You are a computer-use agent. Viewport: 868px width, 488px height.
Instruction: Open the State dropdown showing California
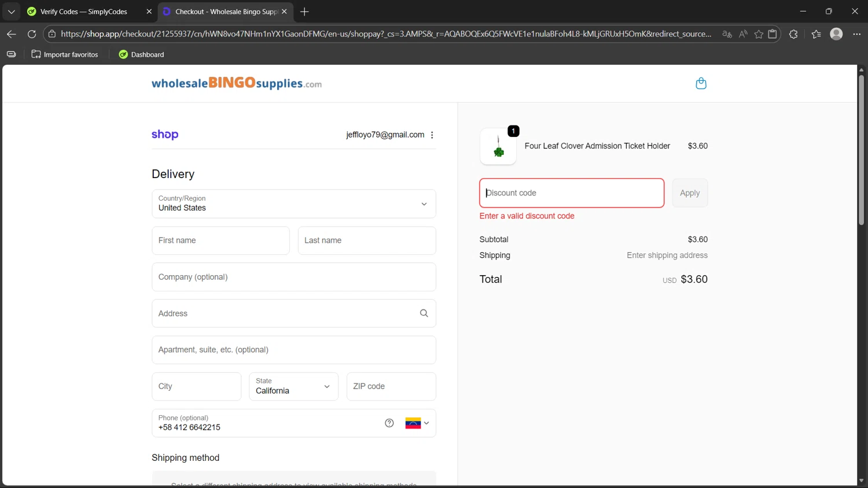pyautogui.click(x=293, y=386)
